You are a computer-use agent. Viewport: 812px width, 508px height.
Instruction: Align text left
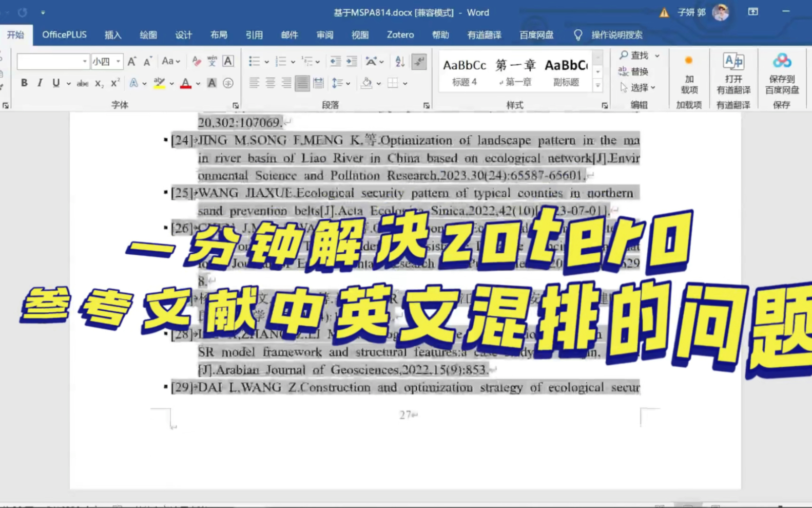(x=254, y=83)
